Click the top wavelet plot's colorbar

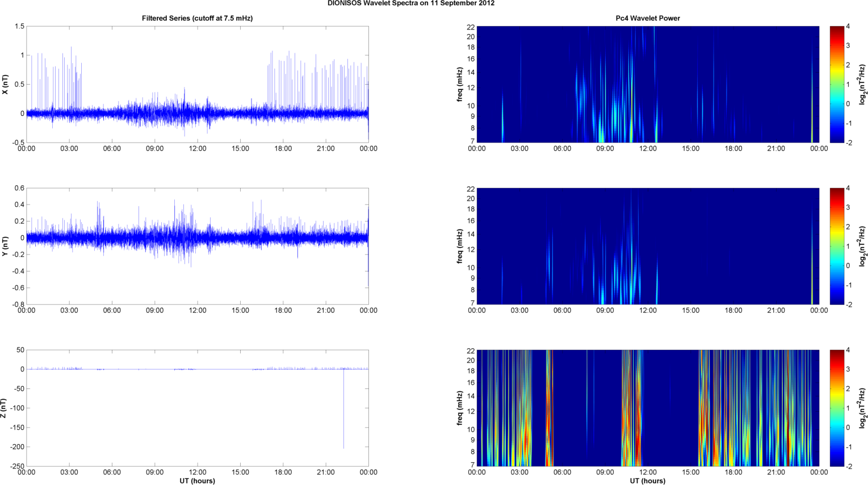836,84
